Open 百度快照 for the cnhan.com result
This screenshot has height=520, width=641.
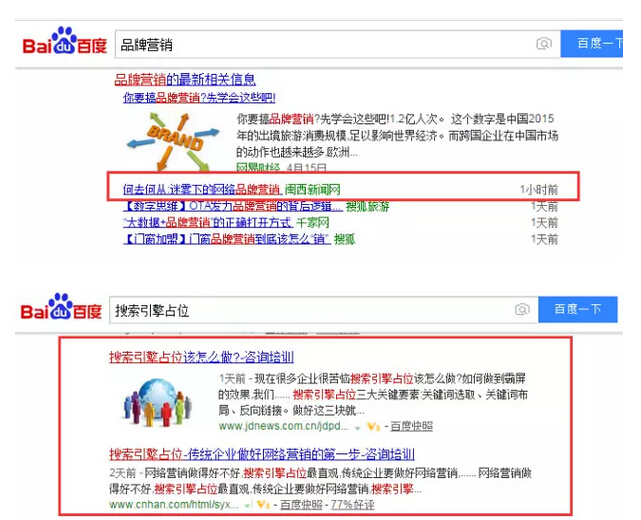click(301, 504)
